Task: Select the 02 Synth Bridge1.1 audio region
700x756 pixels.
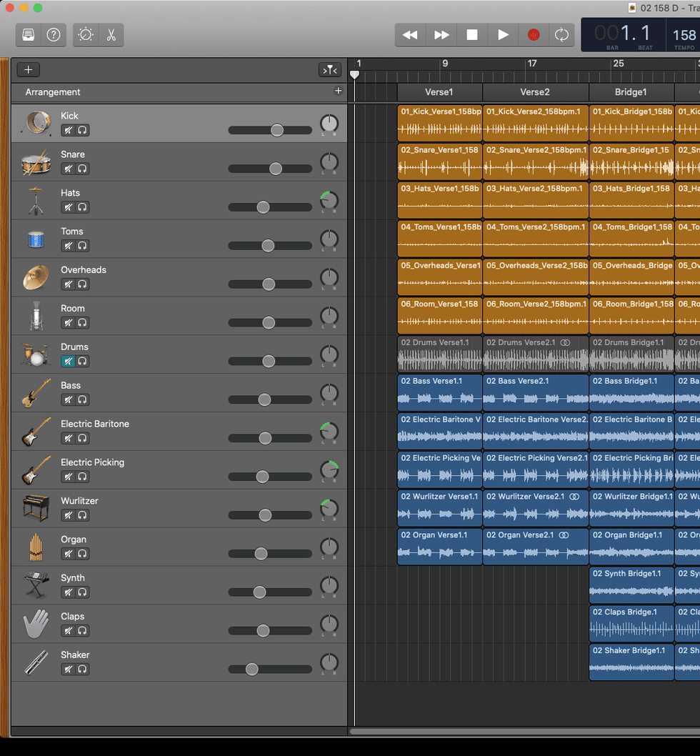Action: pyautogui.click(x=631, y=585)
